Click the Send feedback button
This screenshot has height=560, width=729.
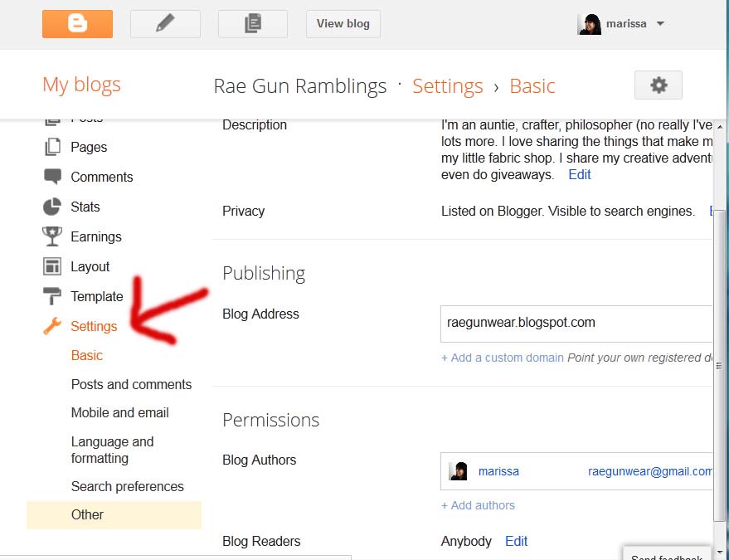pyautogui.click(x=667, y=553)
